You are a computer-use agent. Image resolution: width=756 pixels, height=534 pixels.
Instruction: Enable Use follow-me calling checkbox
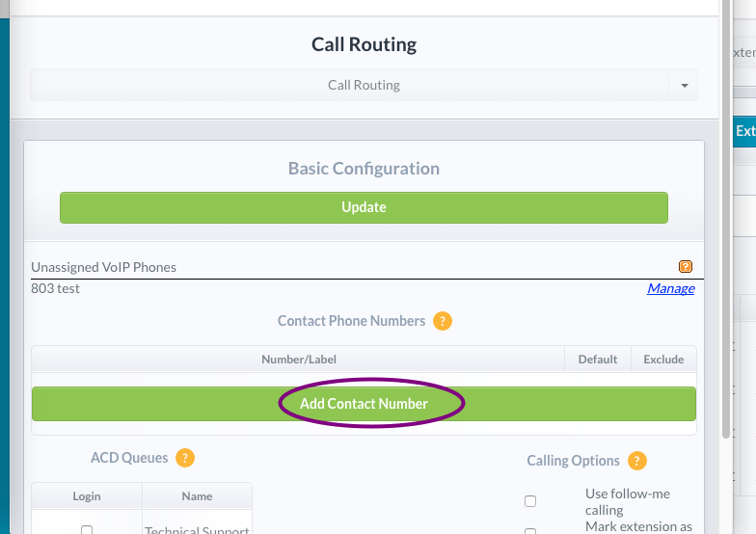(x=530, y=501)
